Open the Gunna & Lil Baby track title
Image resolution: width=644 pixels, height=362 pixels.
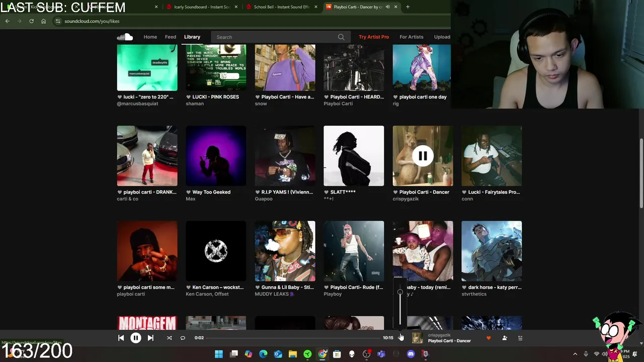(287, 287)
